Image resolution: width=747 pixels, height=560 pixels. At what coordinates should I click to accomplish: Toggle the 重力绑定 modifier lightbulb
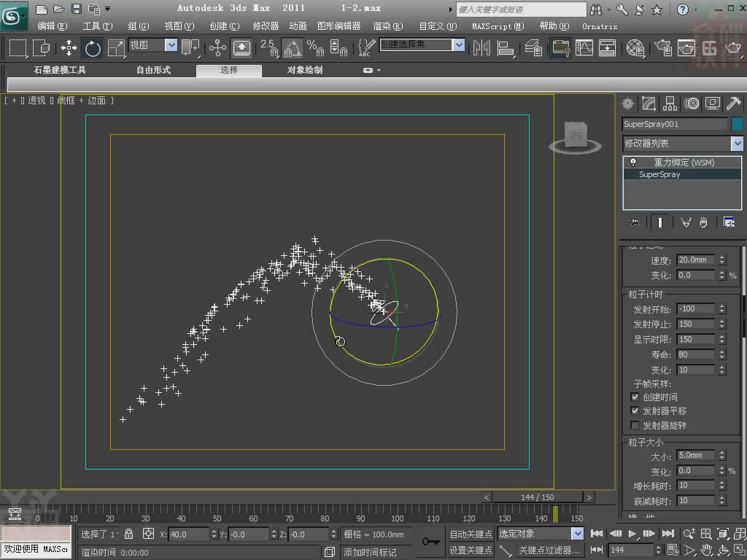pos(633,163)
